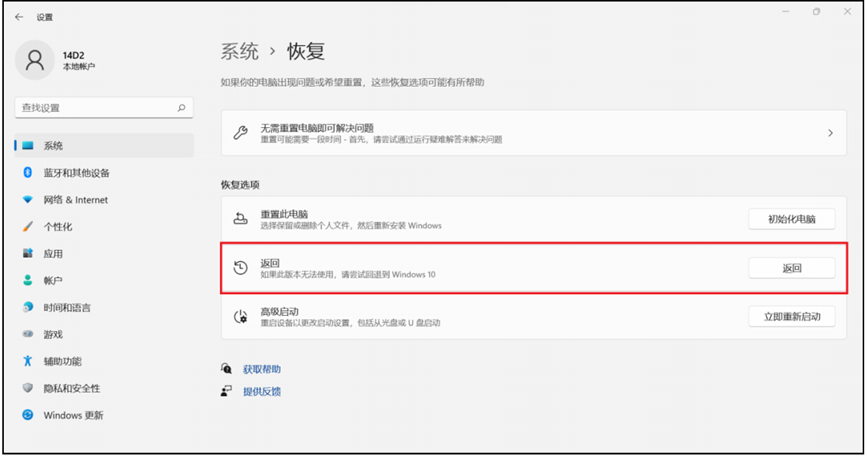This screenshot has height=456, width=865.
Task: Click the 本地帐户 label under 14D2
Action: [79, 67]
